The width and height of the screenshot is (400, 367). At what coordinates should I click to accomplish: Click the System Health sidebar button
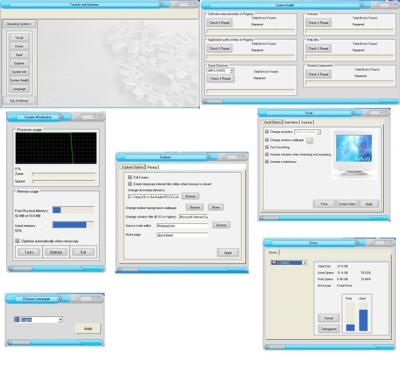pos(19,80)
